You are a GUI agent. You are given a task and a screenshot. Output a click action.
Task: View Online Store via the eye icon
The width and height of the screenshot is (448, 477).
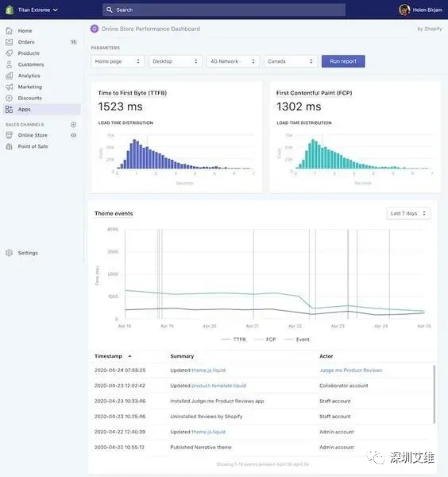pyautogui.click(x=73, y=135)
